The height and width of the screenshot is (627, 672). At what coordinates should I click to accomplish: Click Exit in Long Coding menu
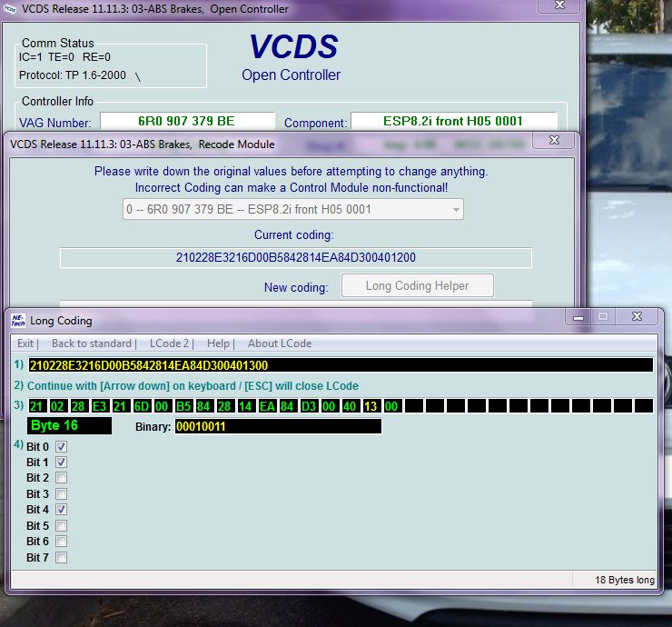[x=25, y=343]
